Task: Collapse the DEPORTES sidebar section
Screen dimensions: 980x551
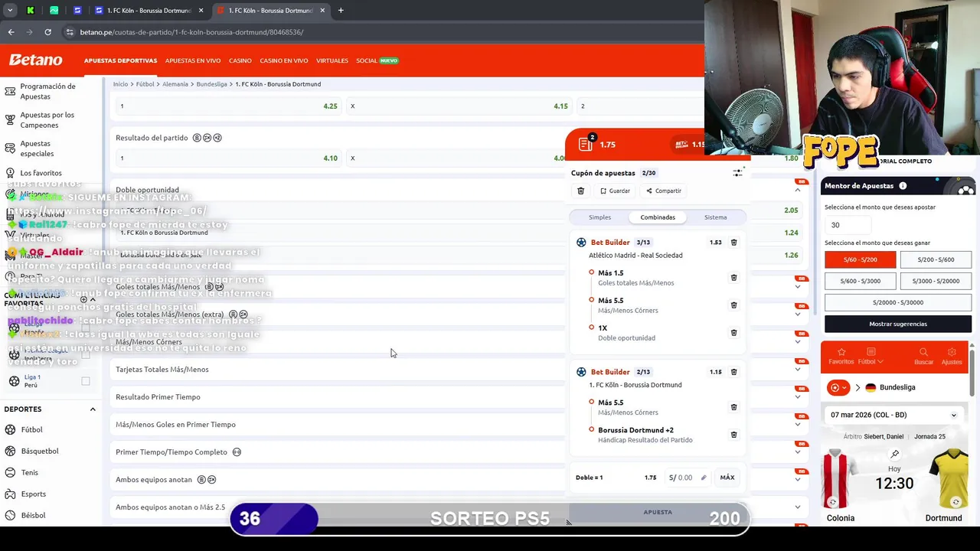Action: point(93,409)
